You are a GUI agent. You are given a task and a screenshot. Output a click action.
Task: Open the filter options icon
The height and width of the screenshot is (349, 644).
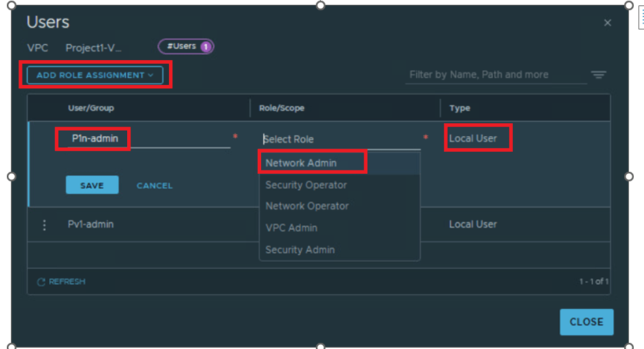pyautogui.click(x=598, y=75)
